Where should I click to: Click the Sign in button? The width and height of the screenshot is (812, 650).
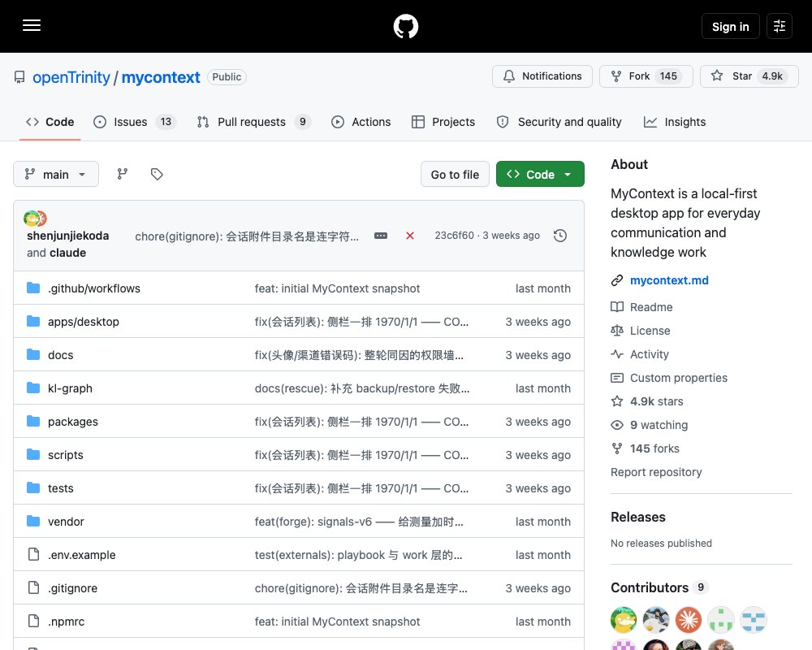730,27
